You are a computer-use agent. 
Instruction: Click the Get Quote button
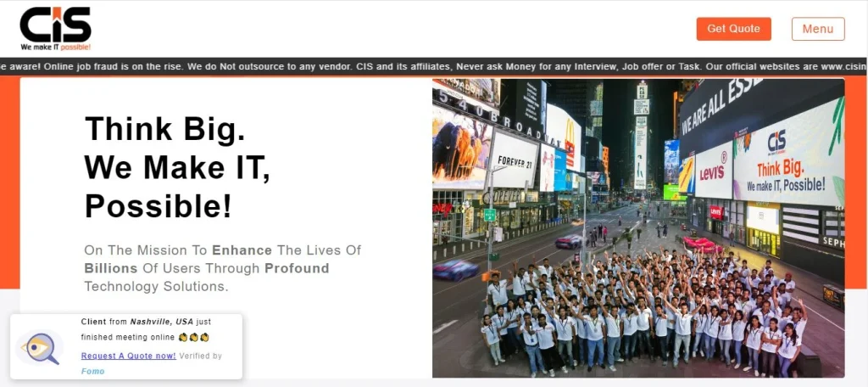click(x=733, y=29)
